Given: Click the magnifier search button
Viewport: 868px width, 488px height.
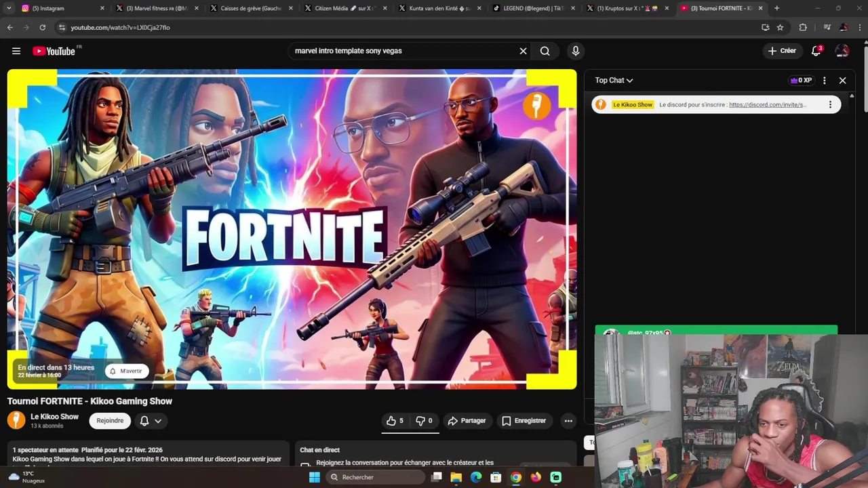Looking at the screenshot, I should pos(545,51).
